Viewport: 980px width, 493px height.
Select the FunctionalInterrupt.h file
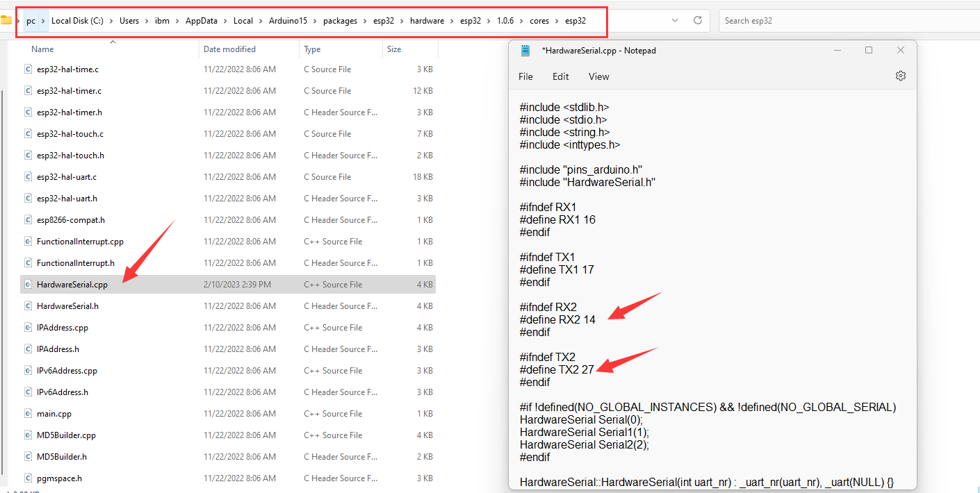pyautogui.click(x=75, y=263)
